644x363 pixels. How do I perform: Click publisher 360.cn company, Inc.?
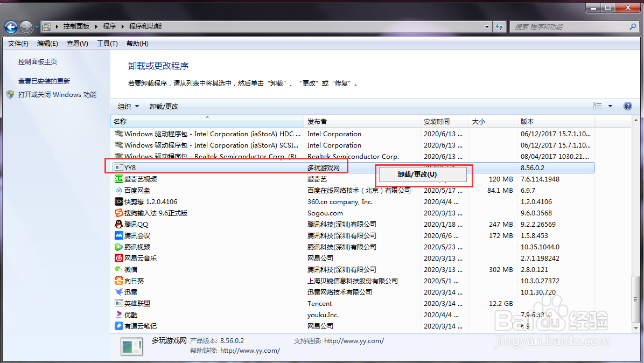[x=340, y=201]
